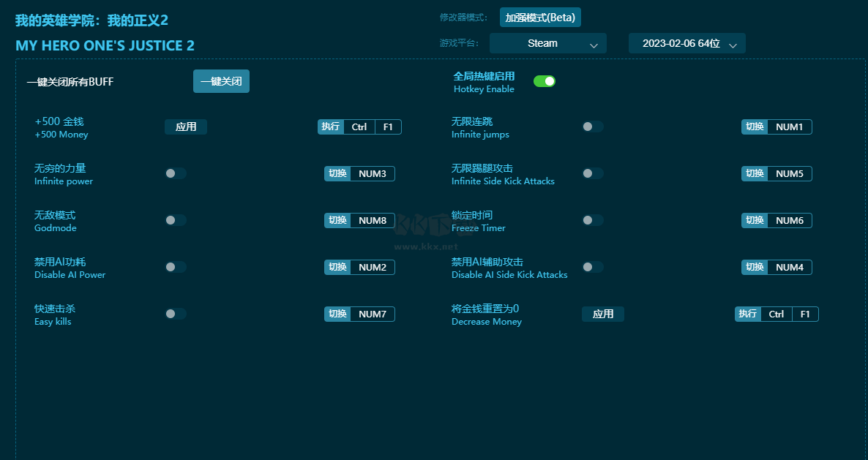Click the 一键关闭 button
The width and height of the screenshot is (868, 460).
(x=221, y=81)
